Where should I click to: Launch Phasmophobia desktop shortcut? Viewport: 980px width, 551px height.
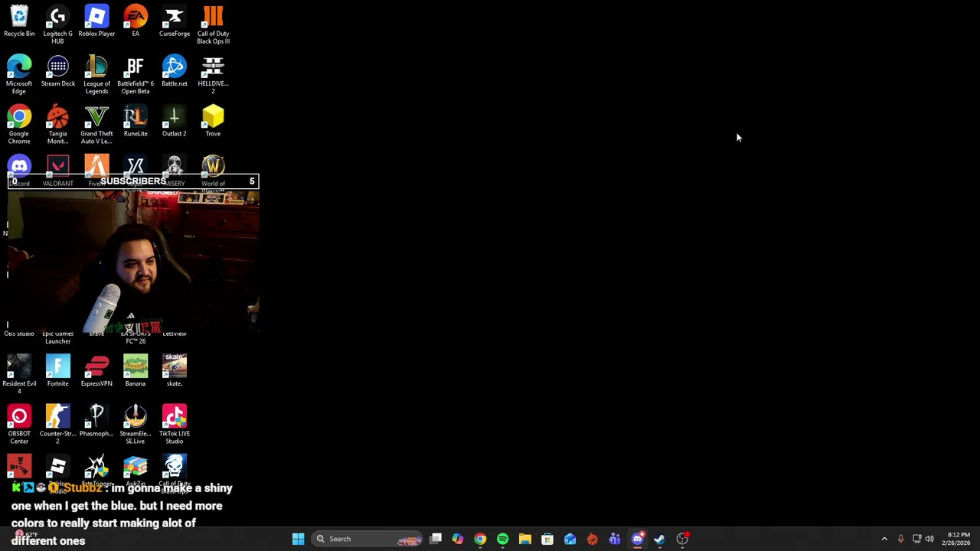tap(96, 421)
